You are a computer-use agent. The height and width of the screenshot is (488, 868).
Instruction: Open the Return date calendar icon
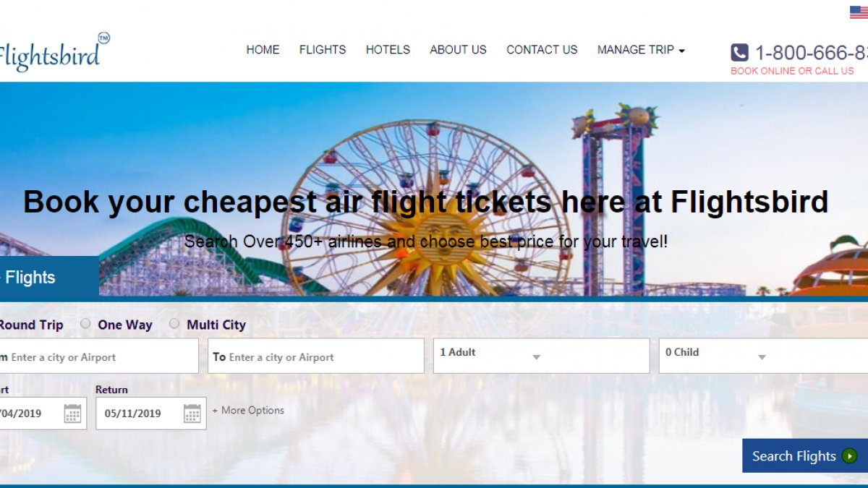click(x=192, y=414)
